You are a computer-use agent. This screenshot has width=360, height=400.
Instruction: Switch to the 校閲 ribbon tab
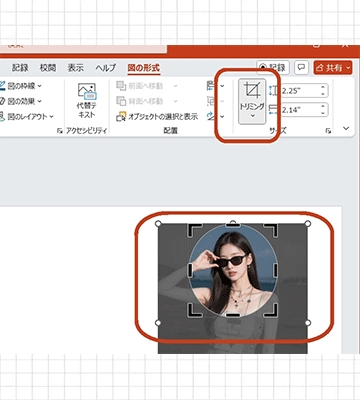[x=48, y=68]
